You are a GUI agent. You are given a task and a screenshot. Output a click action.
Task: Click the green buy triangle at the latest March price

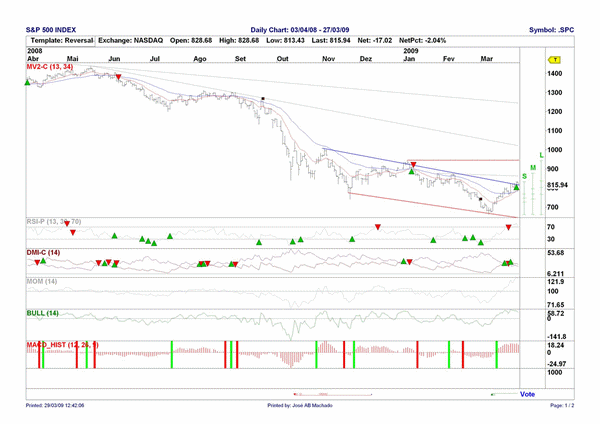[516, 187]
